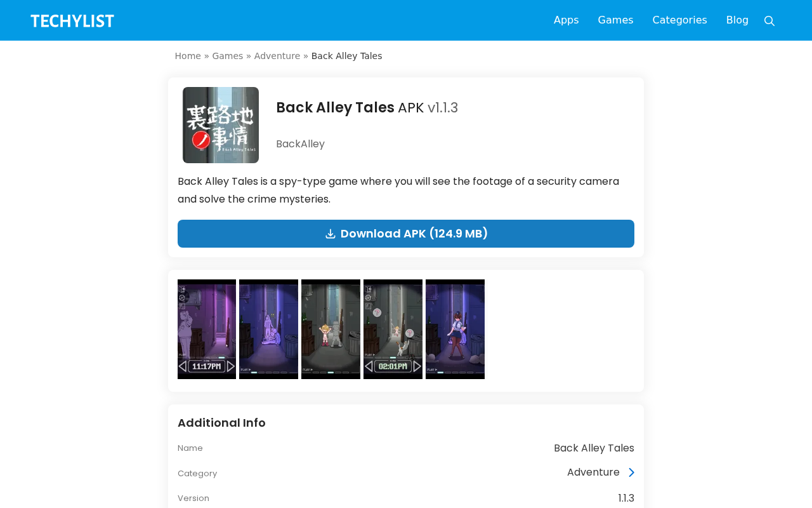This screenshot has height=508, width=812.
Task: Open the search icon in the header
Action: pos(769,21)
